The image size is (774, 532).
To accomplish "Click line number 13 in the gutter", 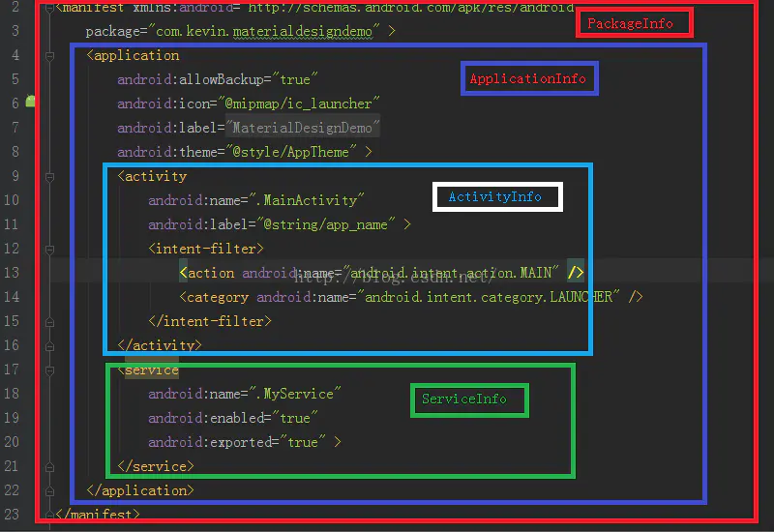I will click(12, 273).
